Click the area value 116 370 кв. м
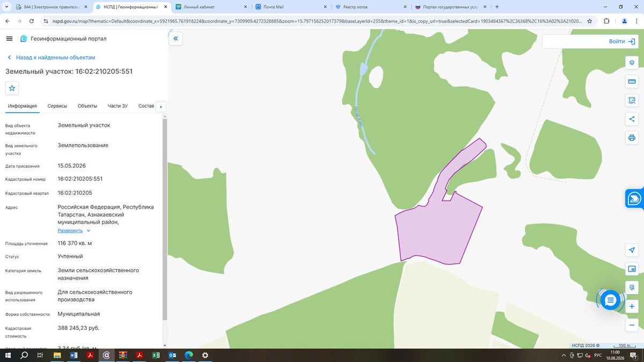 click(x=75, y=243)
